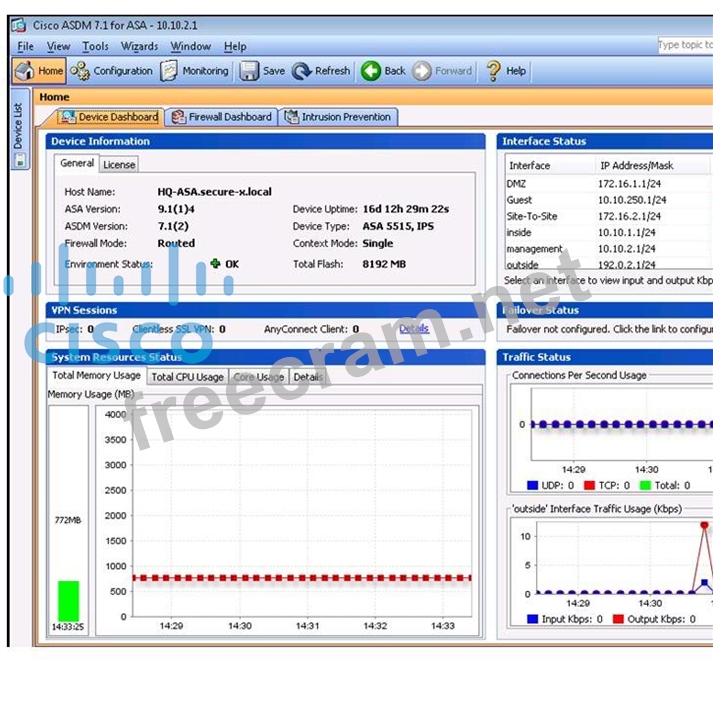Switch to Total CPU Usage tab

[187, 377]
